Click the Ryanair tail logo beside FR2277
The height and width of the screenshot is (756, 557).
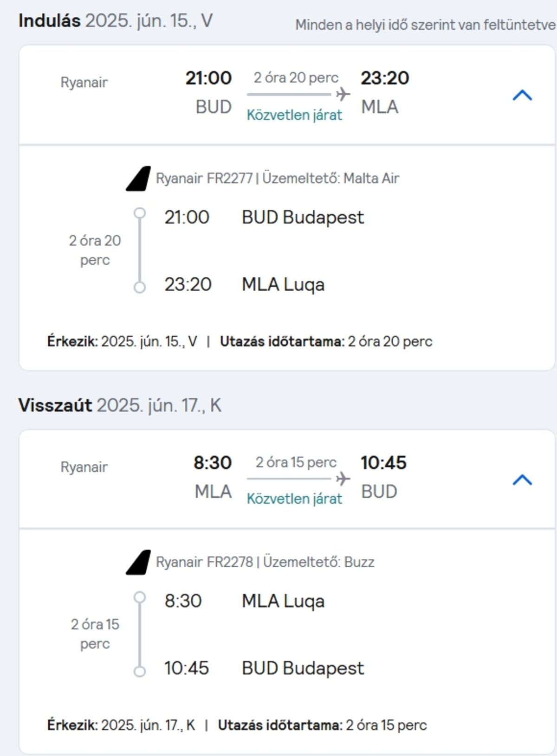[x=139, y=179]
